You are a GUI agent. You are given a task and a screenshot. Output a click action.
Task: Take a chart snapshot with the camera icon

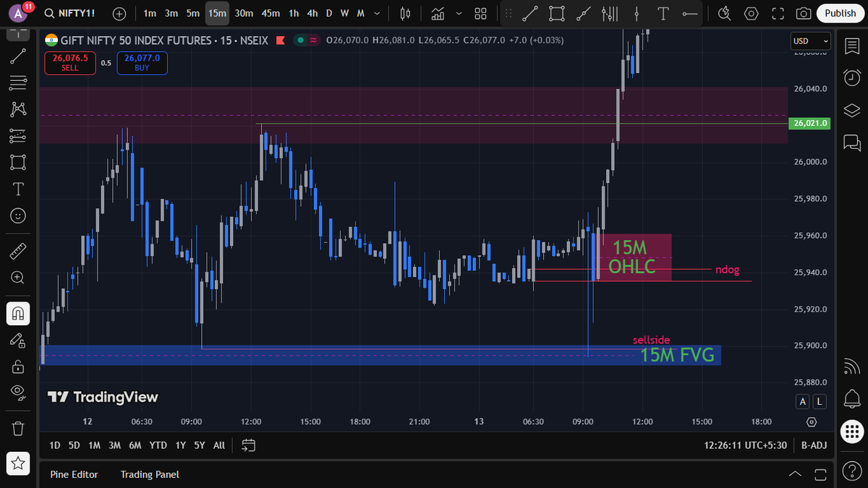(803, 14)
